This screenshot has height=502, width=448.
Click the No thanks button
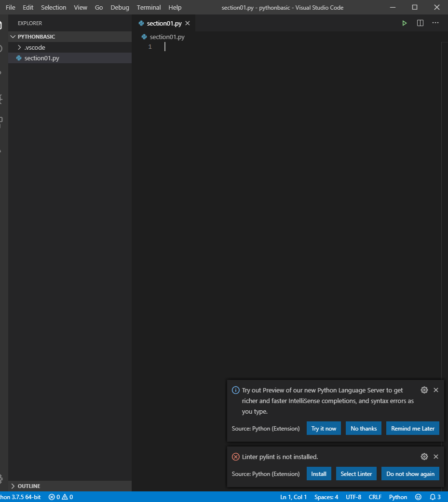(x=364, y=428)
